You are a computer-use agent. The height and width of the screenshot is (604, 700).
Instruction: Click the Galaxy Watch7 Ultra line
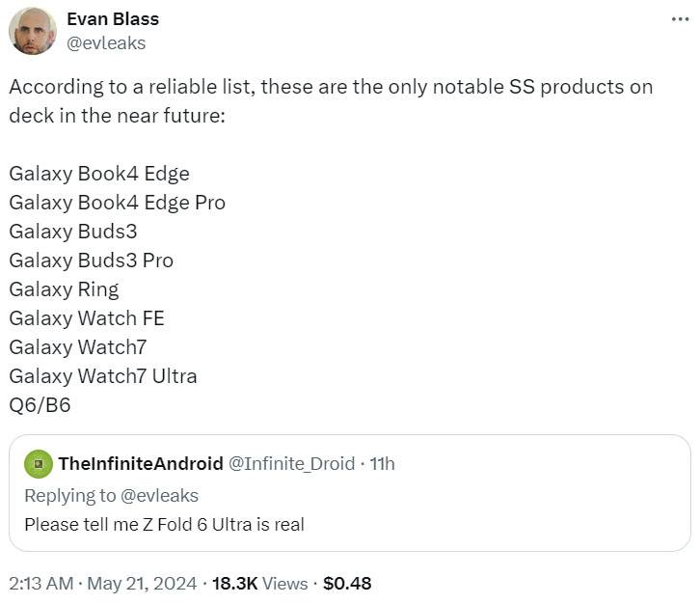pyautogui.click(x=102, y=376)
